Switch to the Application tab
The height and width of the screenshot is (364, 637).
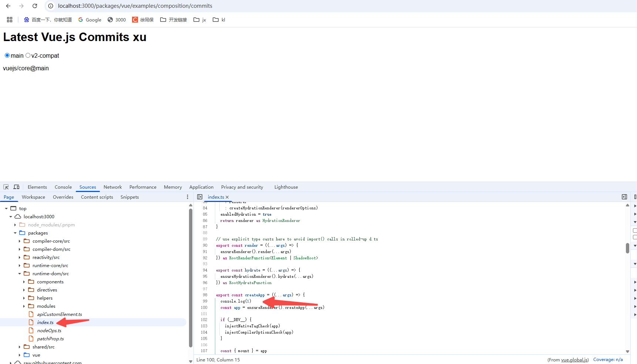[x=201, y=187]
